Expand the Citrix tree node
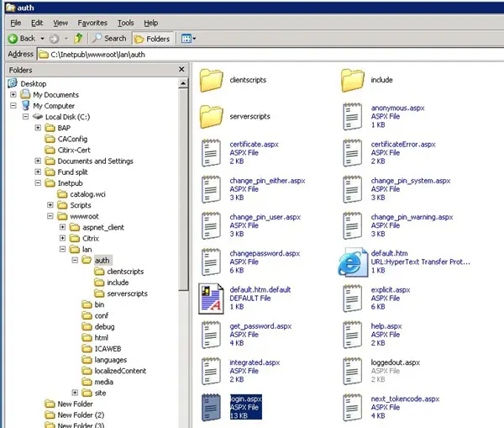This screenshot has height=428, width=504. [62, 238]
